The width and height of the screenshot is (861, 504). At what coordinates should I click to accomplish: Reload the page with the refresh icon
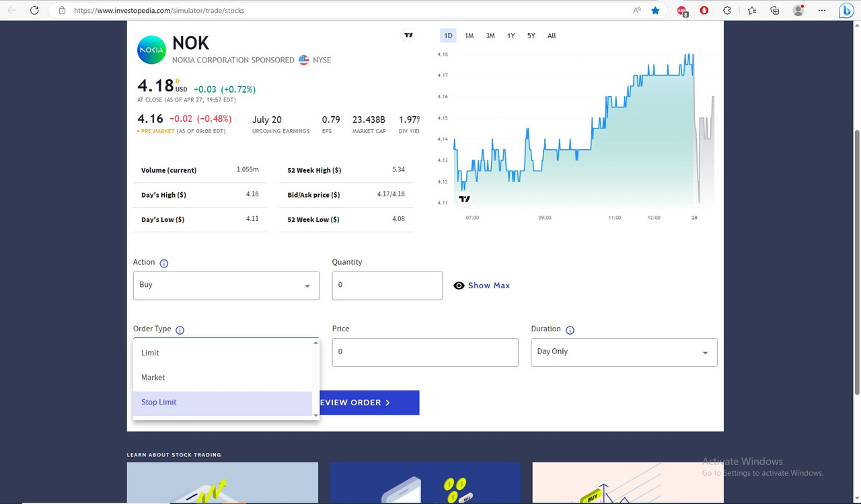click(x=34, y=10)
